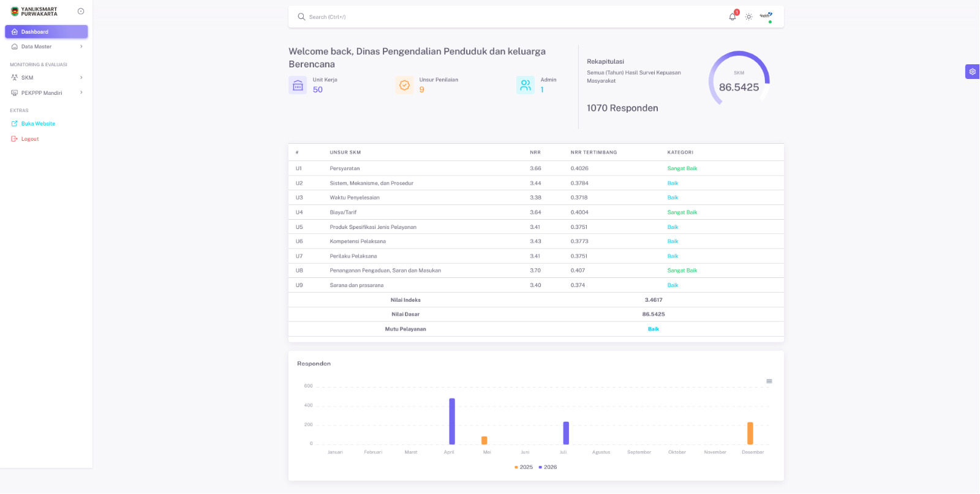
Task: Open the settings gear customizer
Action: pos(972,72)
